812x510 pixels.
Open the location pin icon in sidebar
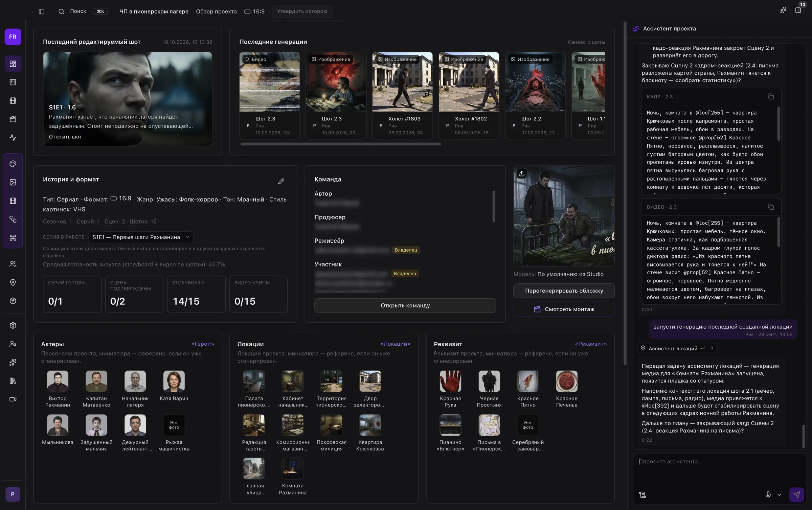click(x=13, y=282)
